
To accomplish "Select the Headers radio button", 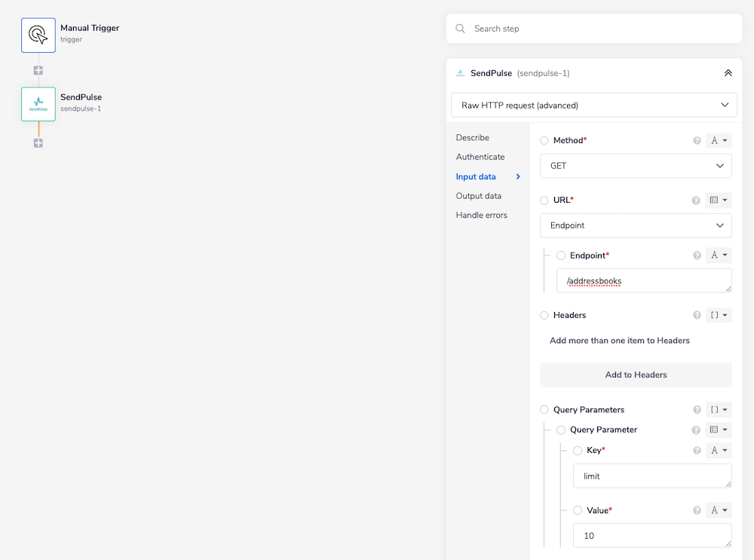I will (544, 315).
